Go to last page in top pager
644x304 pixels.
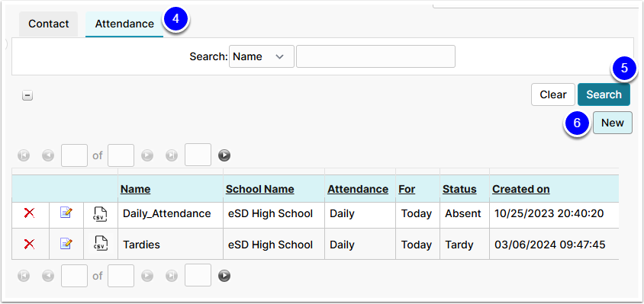[x=172, y=155]
